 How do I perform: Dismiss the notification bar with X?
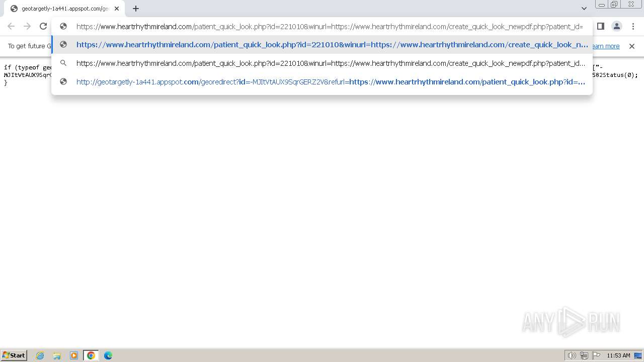click(632, 46)
